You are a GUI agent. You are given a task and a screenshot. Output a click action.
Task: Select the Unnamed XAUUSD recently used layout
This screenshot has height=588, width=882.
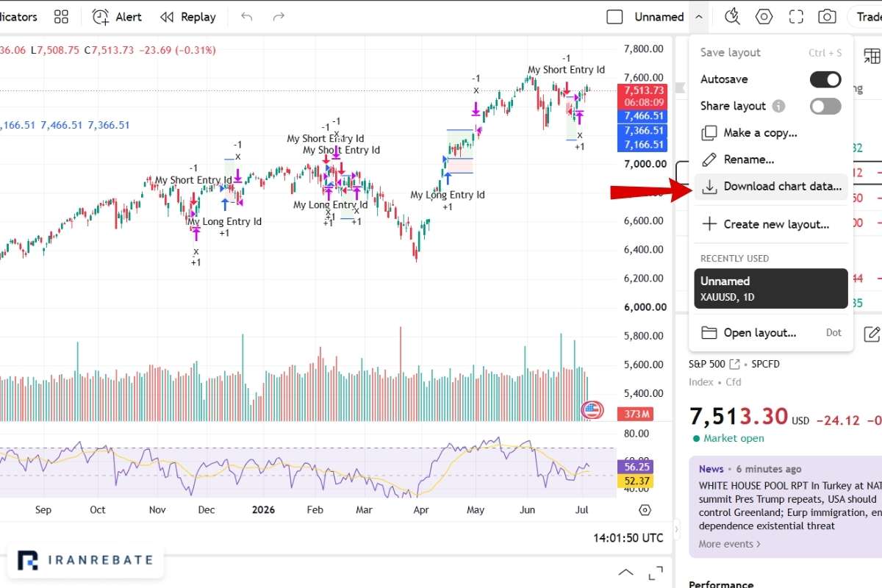coord(771,289)
